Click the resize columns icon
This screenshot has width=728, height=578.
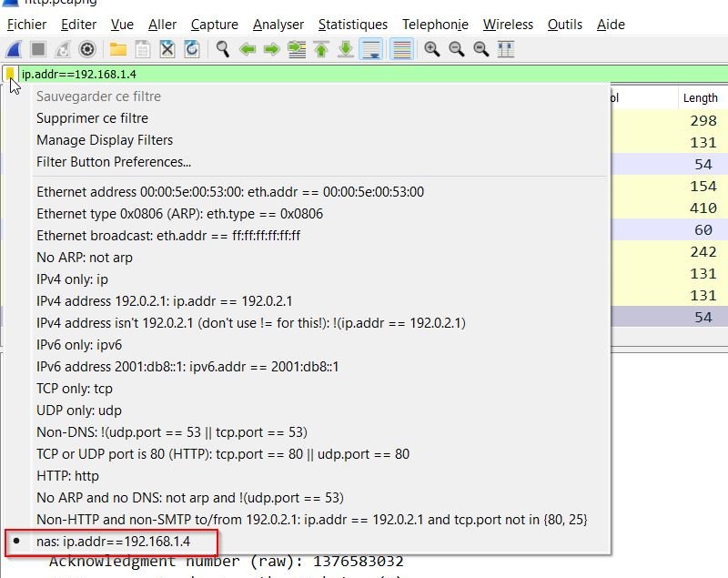[x=506, y=49]
